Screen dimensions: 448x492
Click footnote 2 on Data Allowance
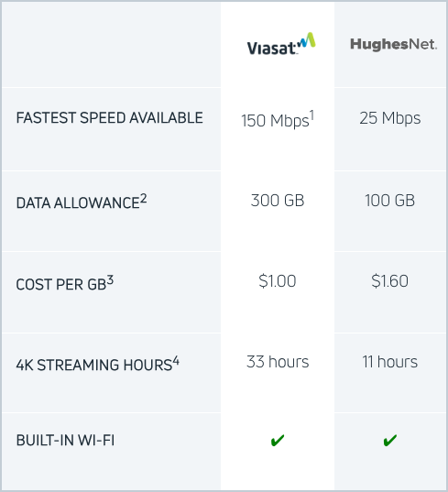click(143, 199)
